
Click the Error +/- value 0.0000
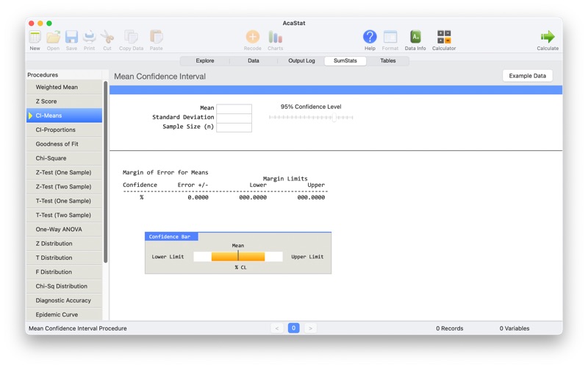tap(198, 197)
